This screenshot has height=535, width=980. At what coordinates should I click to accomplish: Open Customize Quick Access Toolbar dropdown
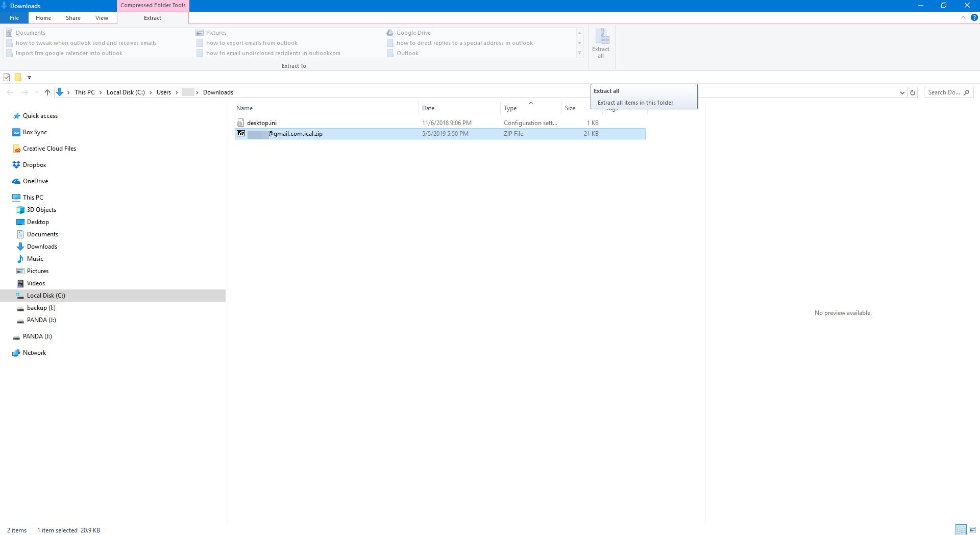click(29, 78)
